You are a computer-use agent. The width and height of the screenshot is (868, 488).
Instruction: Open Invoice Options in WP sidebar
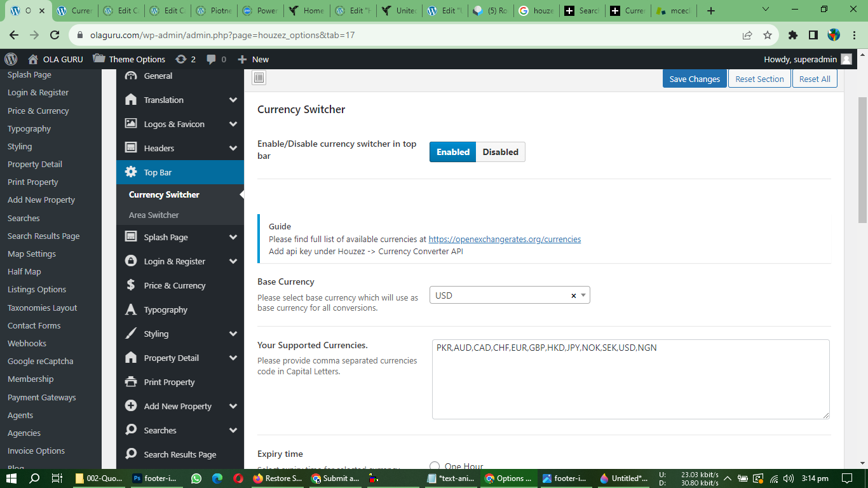pos(36,451)
